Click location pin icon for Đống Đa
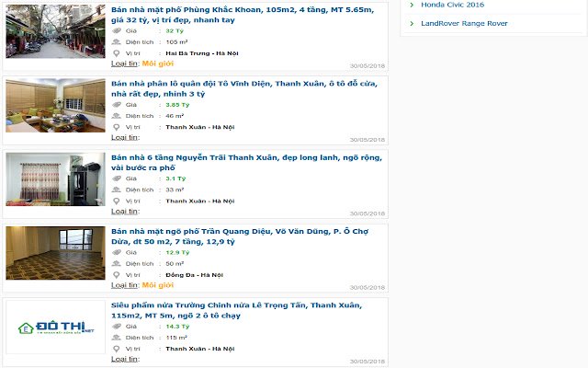 (x=117, y=275)
